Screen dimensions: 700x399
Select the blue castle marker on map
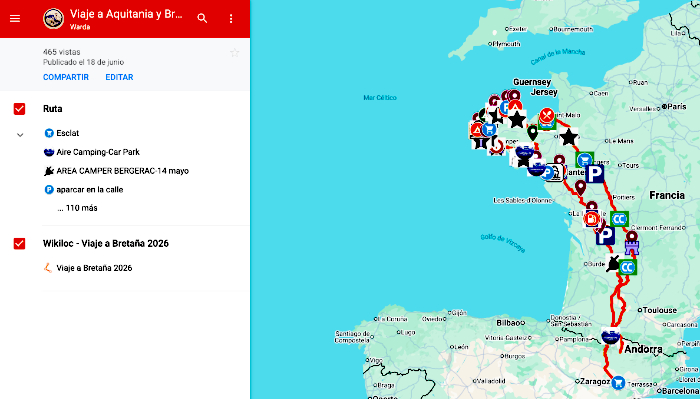pos(632,247)
